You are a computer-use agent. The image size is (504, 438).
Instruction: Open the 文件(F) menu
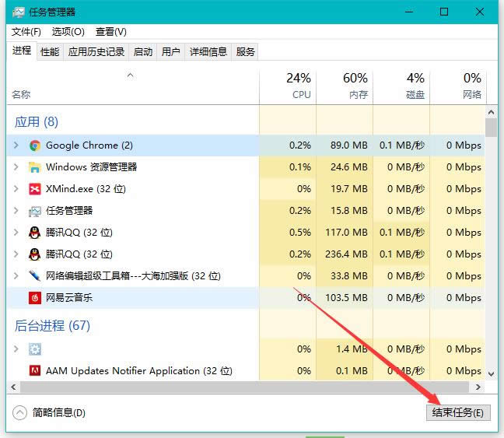click(26, 32)
